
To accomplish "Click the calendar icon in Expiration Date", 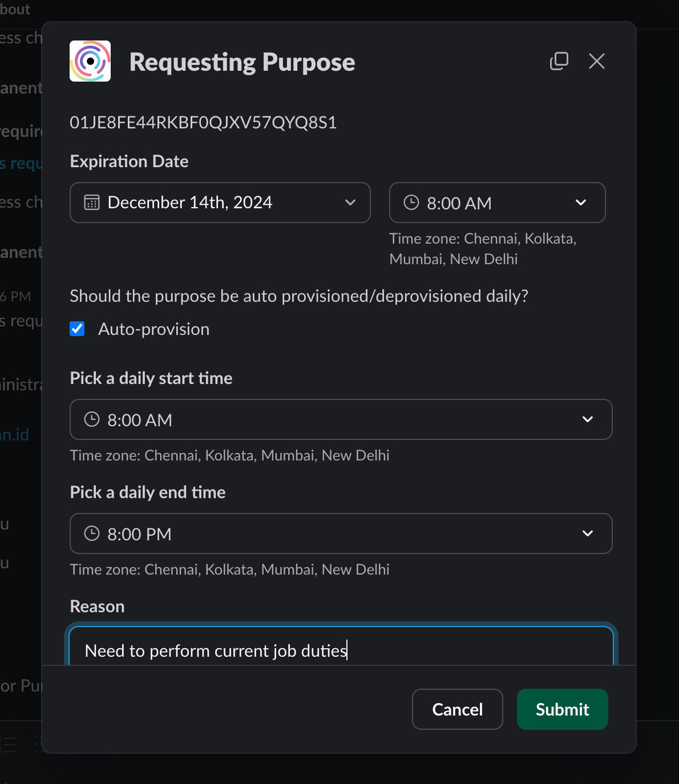I will pos(92,203).
